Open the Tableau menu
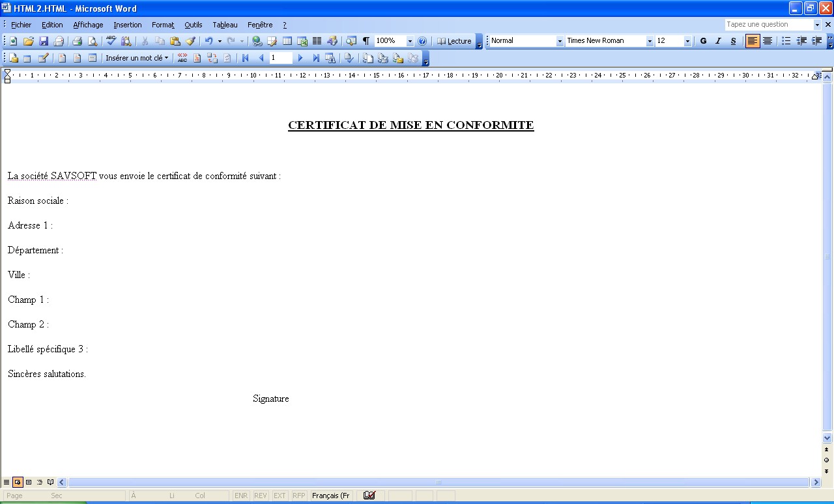This screenshot has height=504, width=834. coord(225,25)
